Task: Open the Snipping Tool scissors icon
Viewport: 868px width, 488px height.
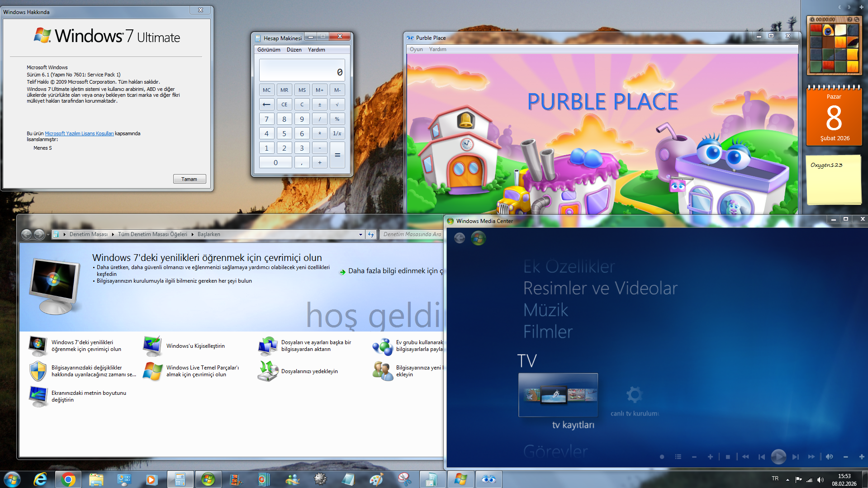Action: pos(404,479)
